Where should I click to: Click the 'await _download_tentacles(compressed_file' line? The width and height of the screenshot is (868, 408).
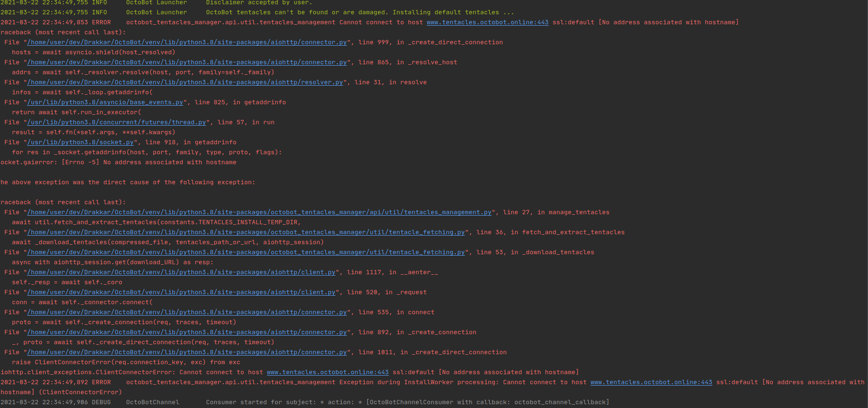(x=168, y=242)
